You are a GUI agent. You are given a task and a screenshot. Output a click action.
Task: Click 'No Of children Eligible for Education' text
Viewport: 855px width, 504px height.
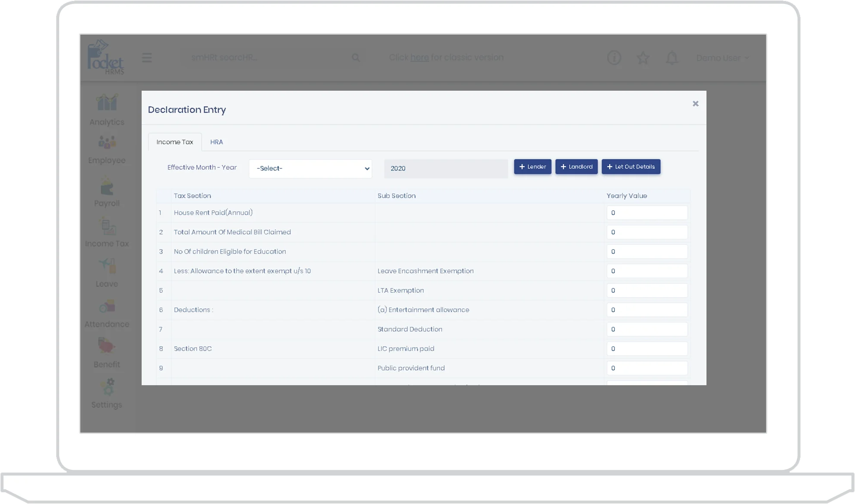[x=230, y=252]
